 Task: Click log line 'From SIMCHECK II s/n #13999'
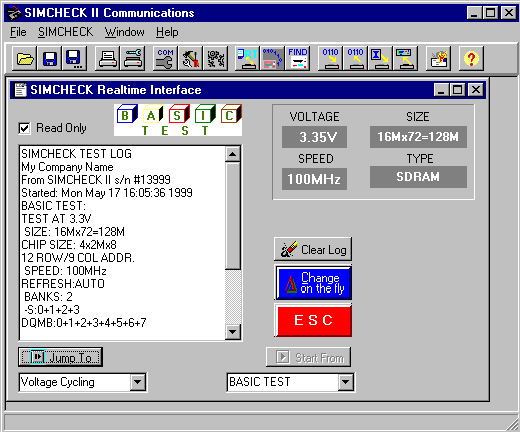96,180
